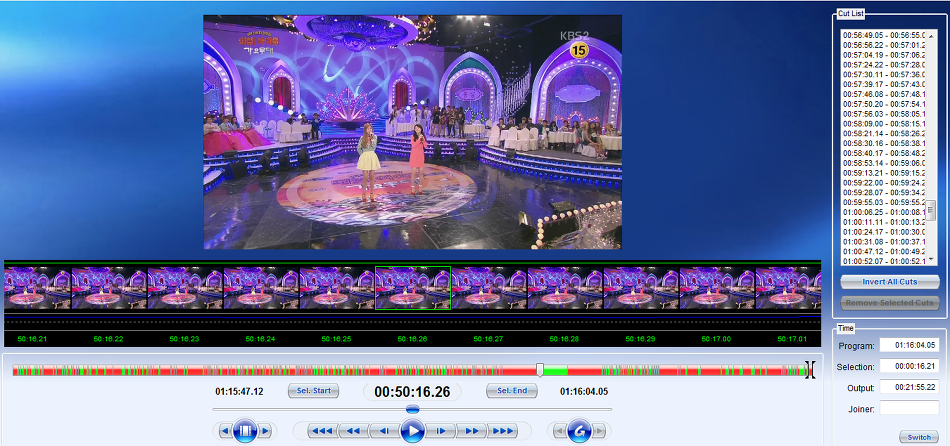This screenshot has width=950, height=446.
Task: Click the blue jog slider handle
Action: pos(413,410)
